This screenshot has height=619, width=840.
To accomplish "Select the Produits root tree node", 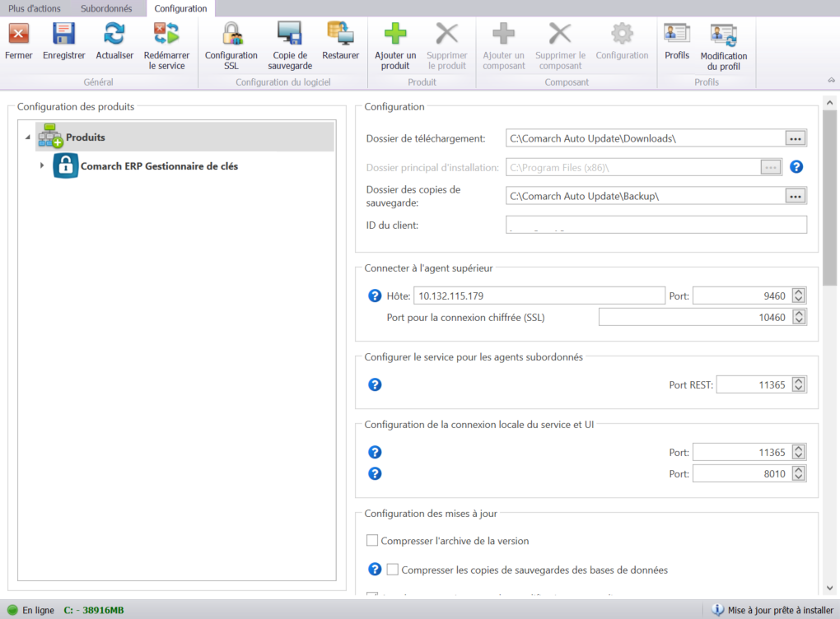I will (184, 137).
